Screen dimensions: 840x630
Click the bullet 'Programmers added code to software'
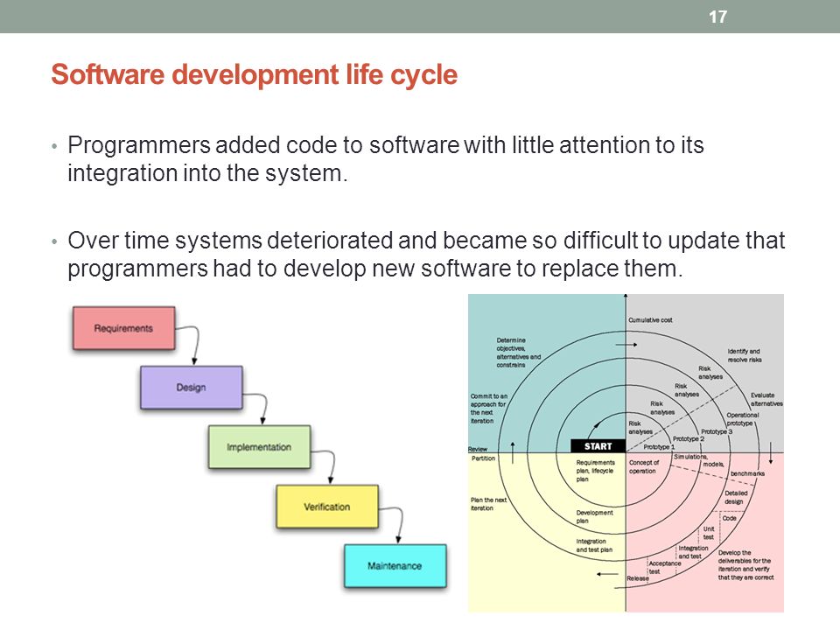tap(385, 159)
